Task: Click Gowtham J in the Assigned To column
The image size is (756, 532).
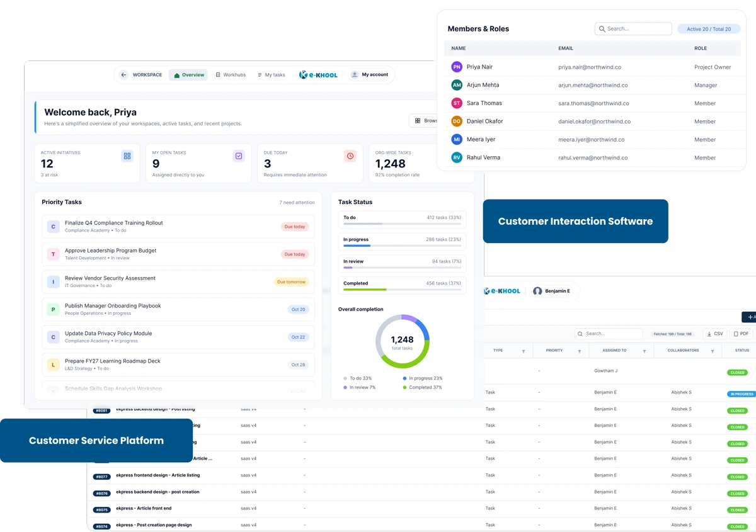Action: [605, 371]
